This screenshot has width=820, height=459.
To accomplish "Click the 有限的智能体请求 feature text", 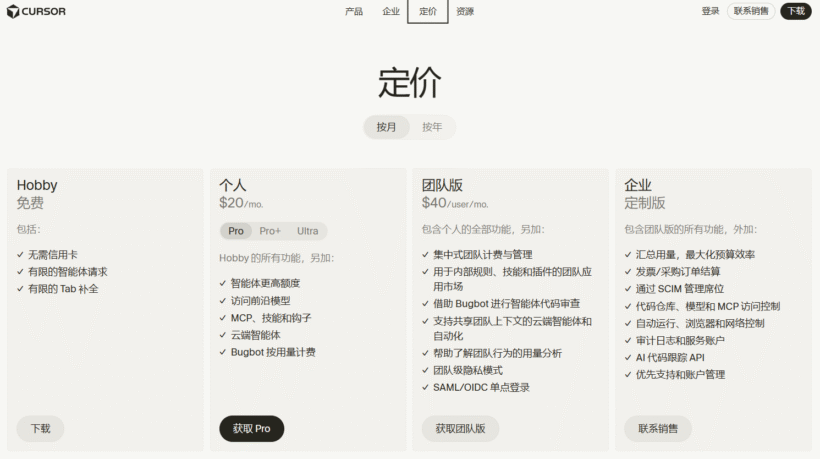I will [67, 272].
